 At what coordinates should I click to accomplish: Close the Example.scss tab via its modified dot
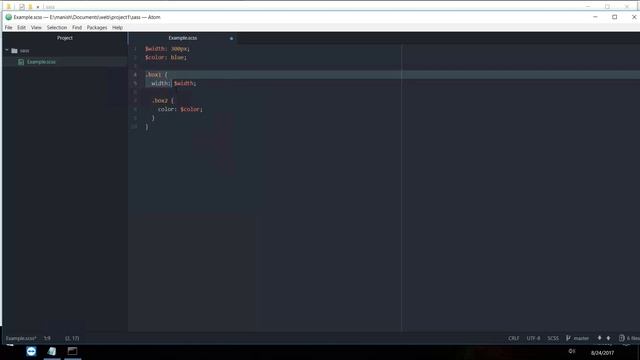pyautogui.click(x=231, y=38)
